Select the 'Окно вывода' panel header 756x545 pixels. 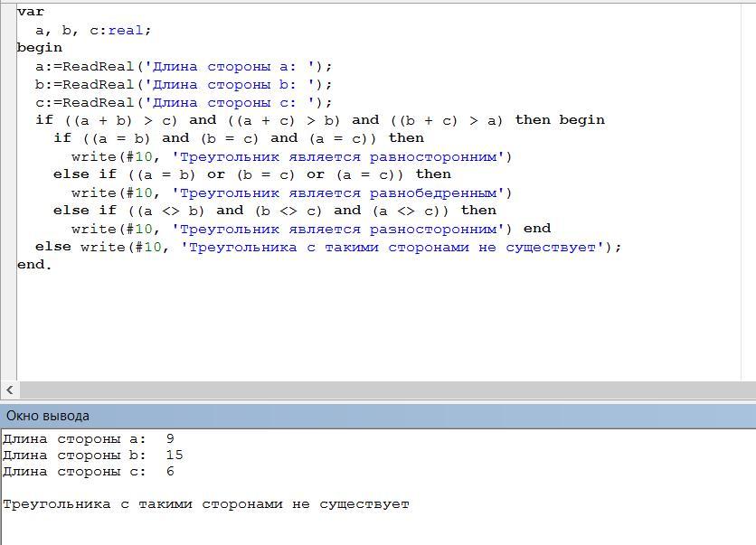378,416
